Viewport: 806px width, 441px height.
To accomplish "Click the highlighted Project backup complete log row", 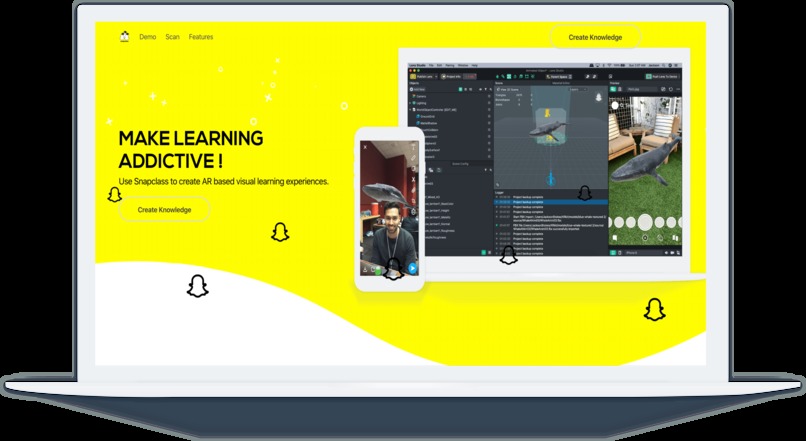I will tap(551, 202).
